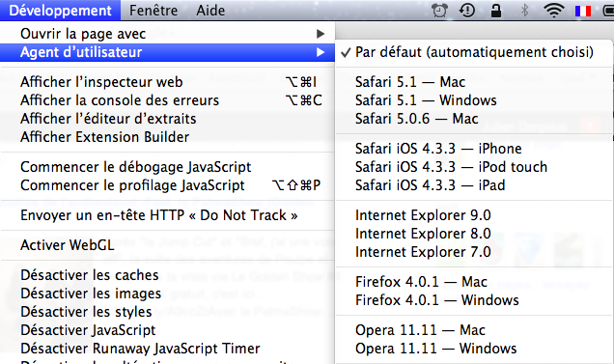Click the lock icon in menu bar

[496, 11]
